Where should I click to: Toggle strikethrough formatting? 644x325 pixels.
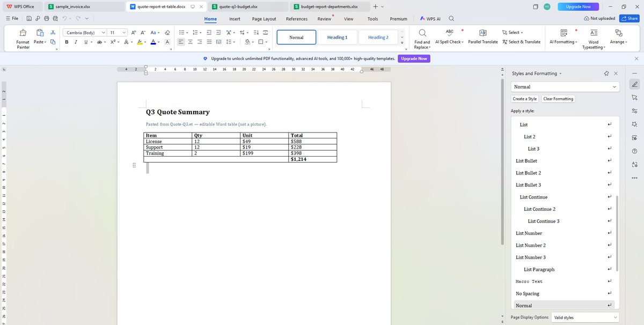(99, 42)
